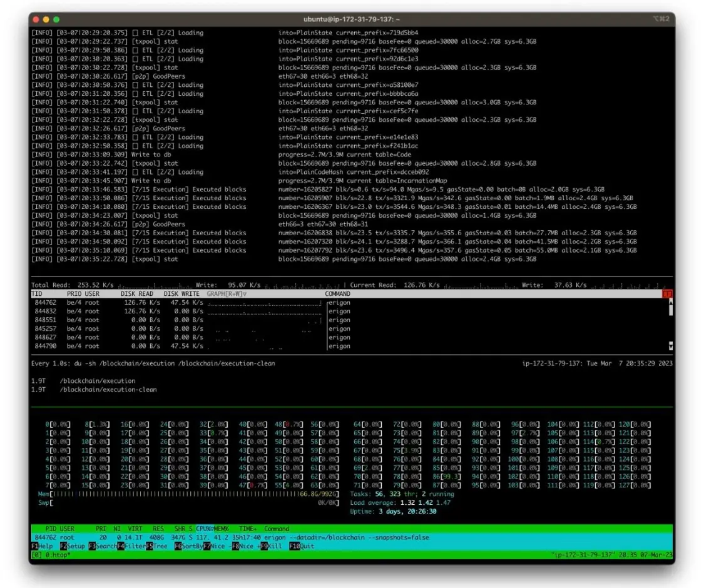Viewport: 704px width, 588px height.
Task: Click GRAPH[R+W] sort column header in iotop
Action: pos(227,293)
